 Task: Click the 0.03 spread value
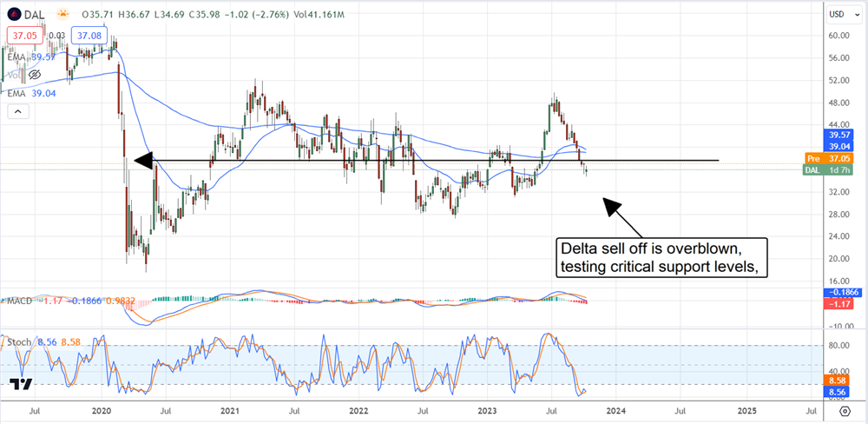click(x=57, y=36)
